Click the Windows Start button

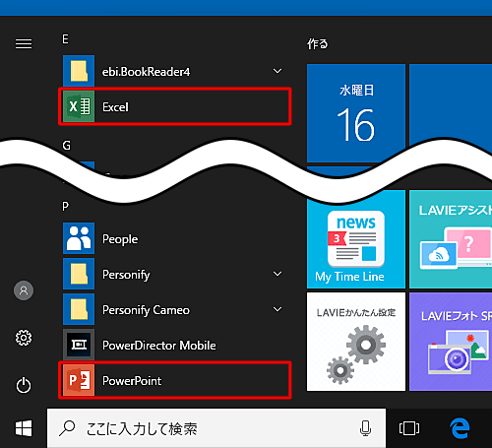click(24, 428)
